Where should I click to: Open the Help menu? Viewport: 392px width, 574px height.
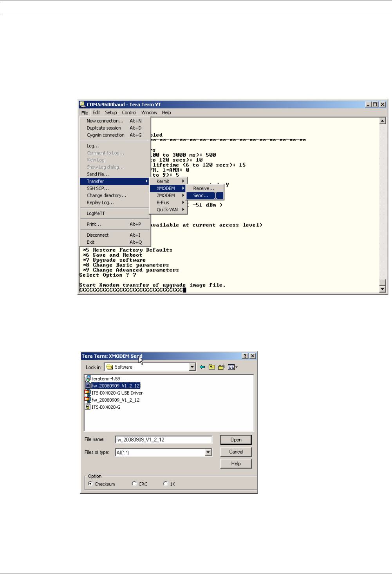point(166,112)
